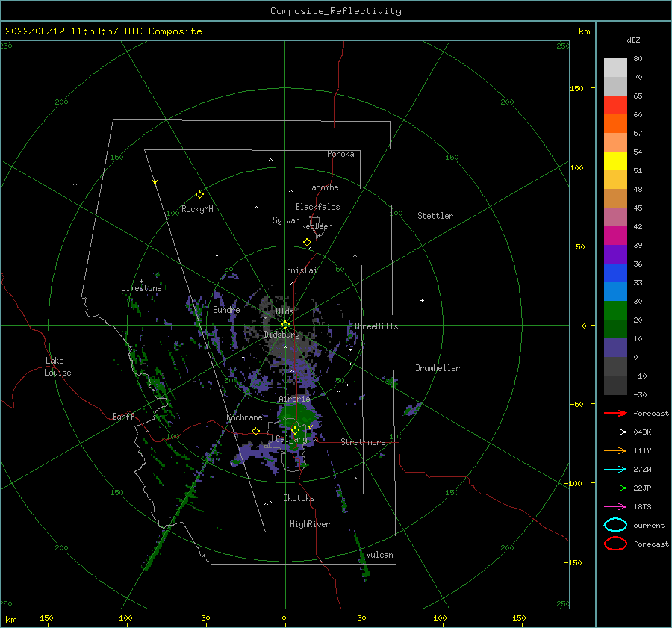Click the cyan current ellipse legend icon

pos(615,525)
